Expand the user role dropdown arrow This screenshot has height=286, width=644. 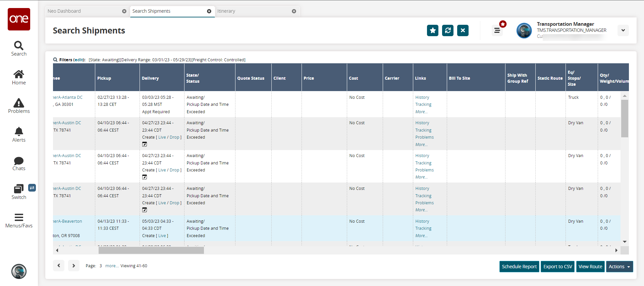point(623,30)
